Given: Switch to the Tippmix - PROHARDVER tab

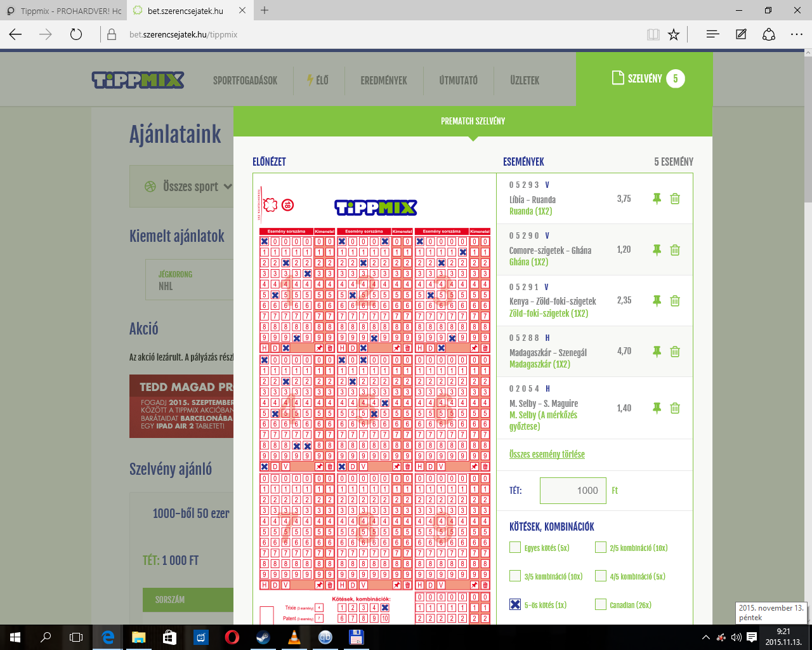Looking at the screenshot, I should click(63, 11).
